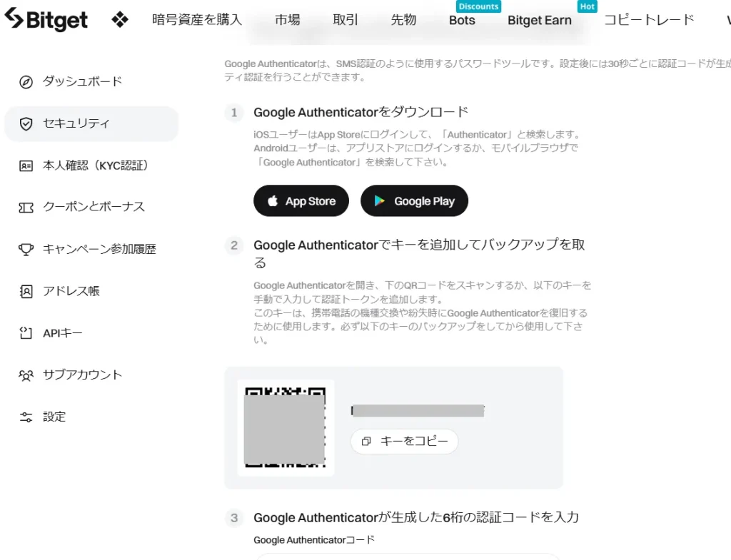Select the キャンペーン参加履歴 trophy icon
Viewport: 731px width, 560px height.
pos(26,249)
